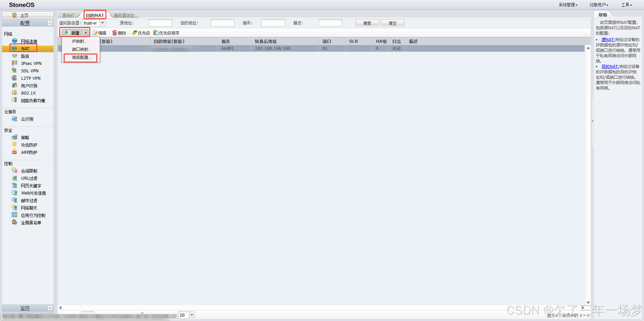
Task: Click the 清空 button
Action: [392, 23]
